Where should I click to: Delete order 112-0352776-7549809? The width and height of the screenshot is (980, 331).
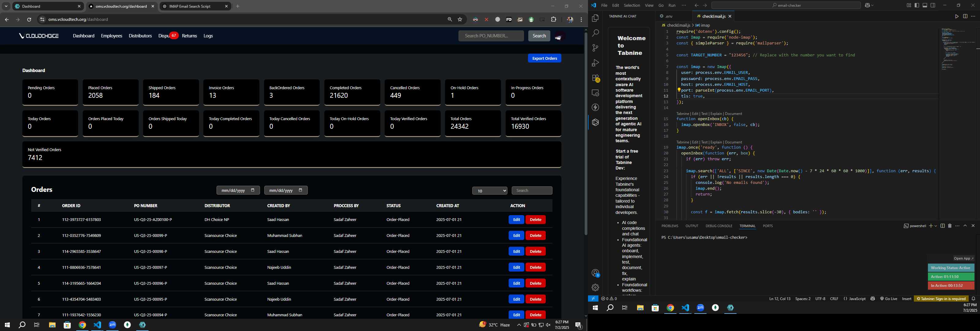coord(535,235)
